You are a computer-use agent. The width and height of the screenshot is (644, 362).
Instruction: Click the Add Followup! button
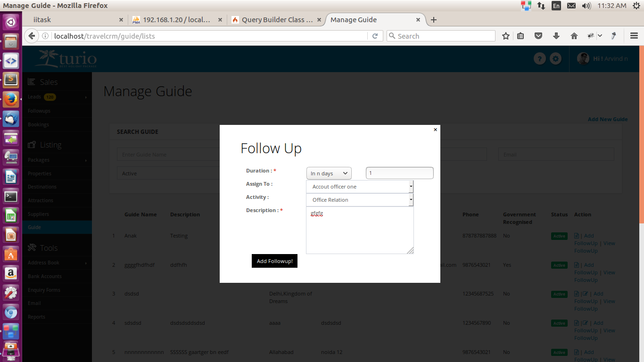pos(274,261)
